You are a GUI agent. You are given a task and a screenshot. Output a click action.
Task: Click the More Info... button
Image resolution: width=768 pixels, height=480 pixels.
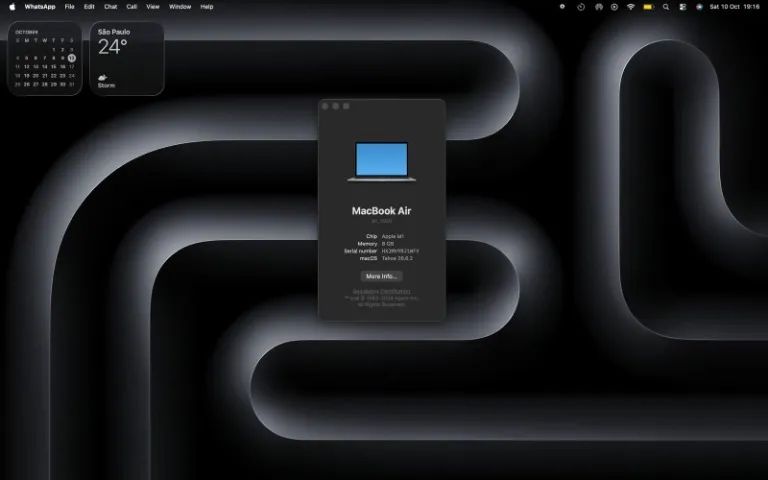coord(382,276)
